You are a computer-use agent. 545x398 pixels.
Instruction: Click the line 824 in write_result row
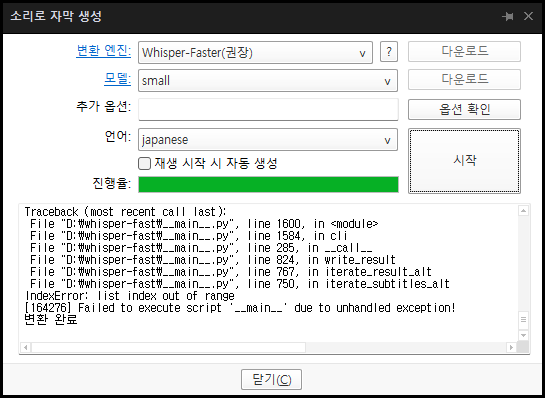pyautogui.click(x=213, y=260)
